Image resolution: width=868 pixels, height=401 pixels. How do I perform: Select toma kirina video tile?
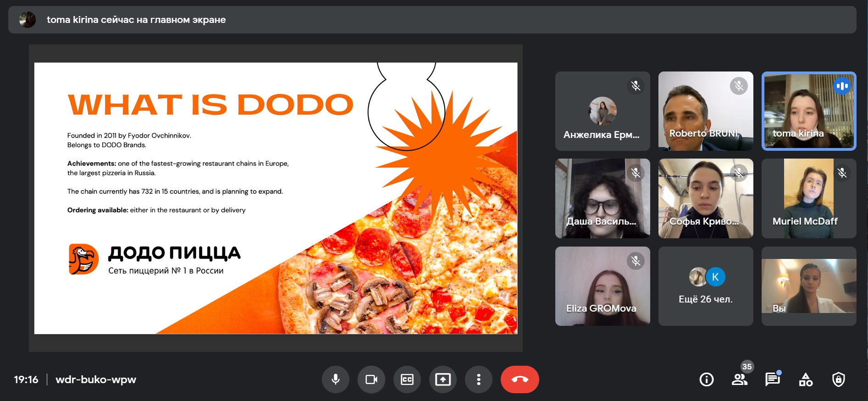(x=809, y=111)
